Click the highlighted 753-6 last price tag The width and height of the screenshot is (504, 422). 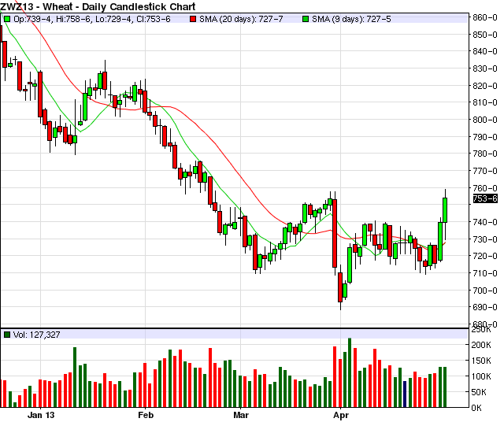click(x=485, y=198)
